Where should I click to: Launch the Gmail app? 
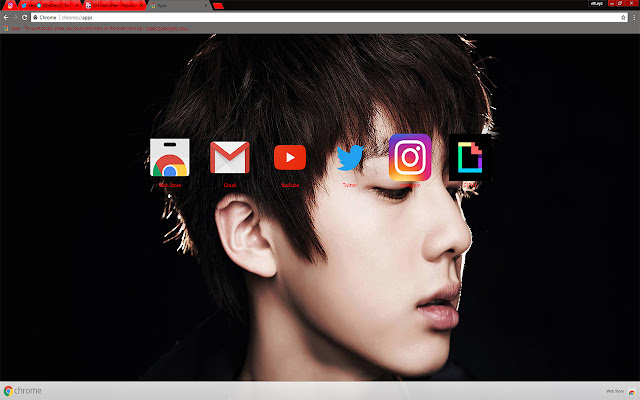coord(230,158)
